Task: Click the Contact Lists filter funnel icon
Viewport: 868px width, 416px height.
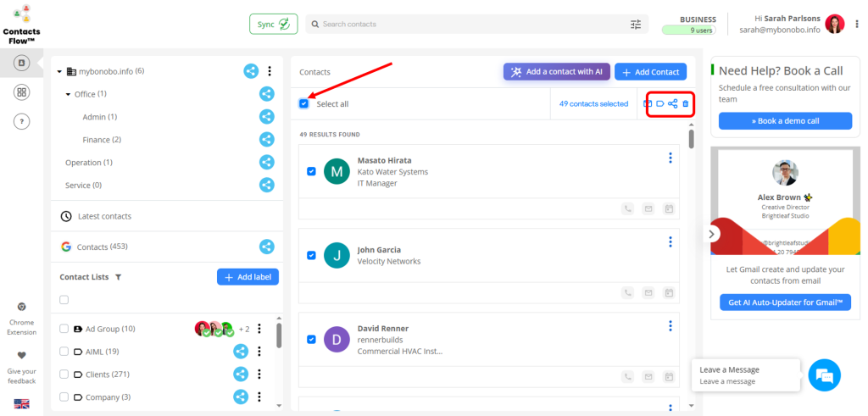Action: coord(118,277)
